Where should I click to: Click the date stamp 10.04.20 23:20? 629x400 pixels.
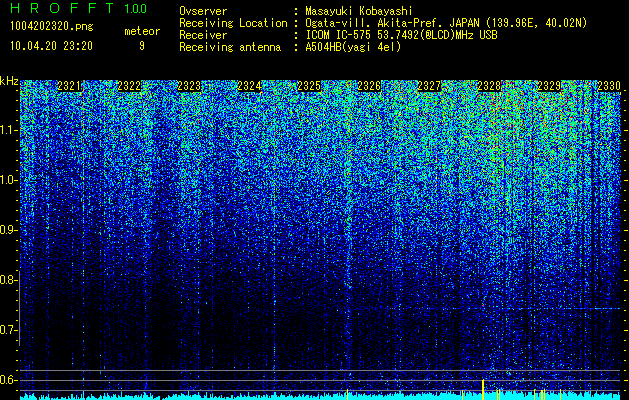tap(51, 46)
